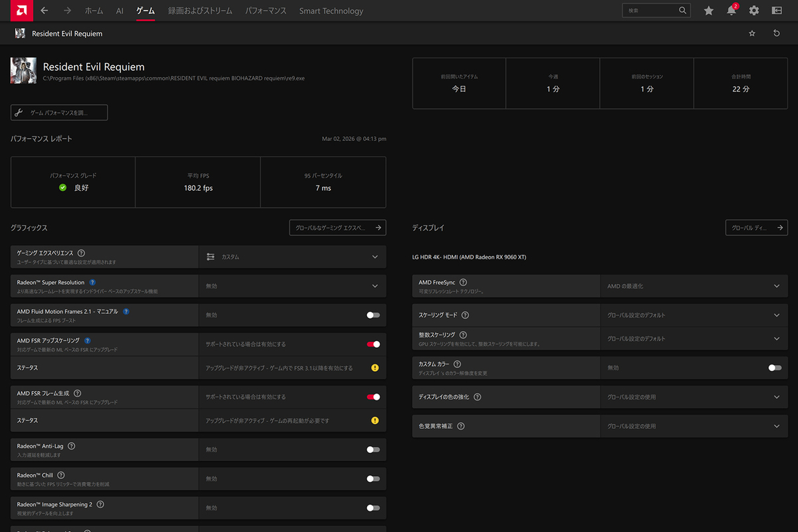Switch to パフォーマンス tab
798x532 pixels.
click(265, 11)
